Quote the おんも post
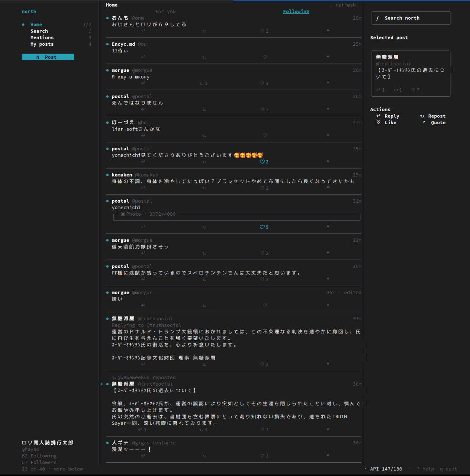Screen dimensions: 470x476 click(x=328, y=31)
